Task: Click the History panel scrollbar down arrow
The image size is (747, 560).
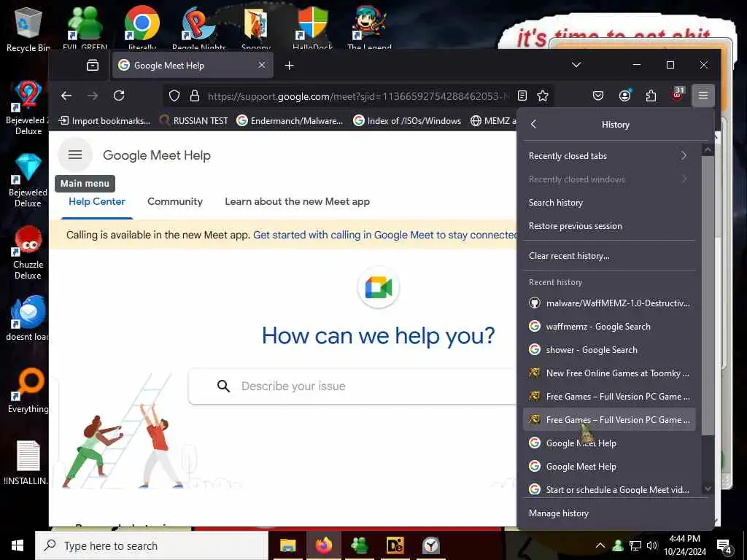Action: pyautogui.click(x=708, y=489)
